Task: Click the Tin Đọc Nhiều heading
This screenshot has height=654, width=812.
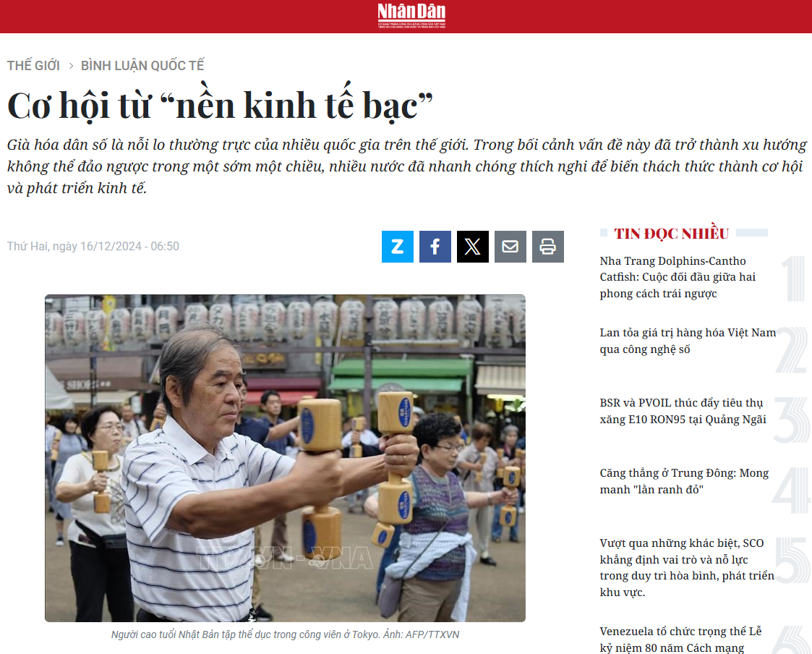Action: 671,234
